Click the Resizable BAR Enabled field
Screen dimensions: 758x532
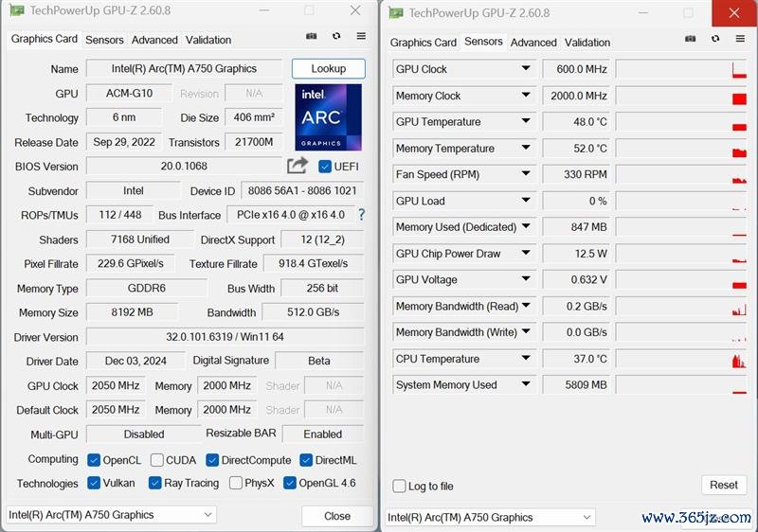click(323, 434)
